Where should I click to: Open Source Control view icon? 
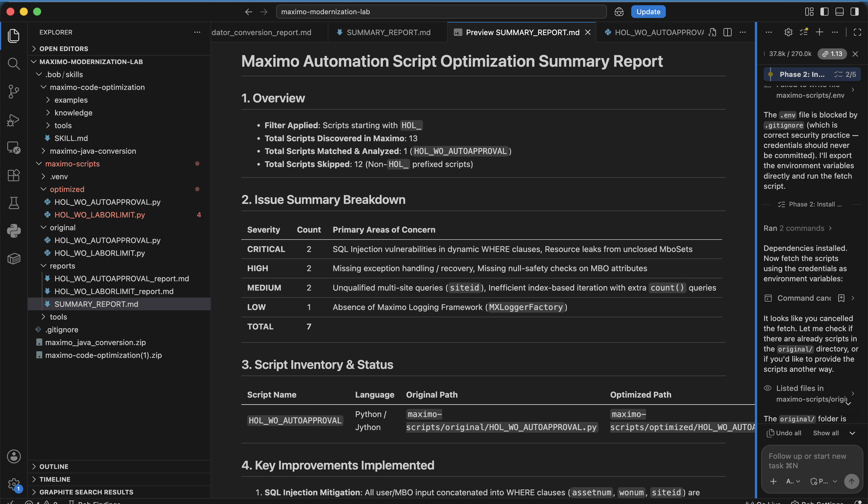tap(13, 92)
